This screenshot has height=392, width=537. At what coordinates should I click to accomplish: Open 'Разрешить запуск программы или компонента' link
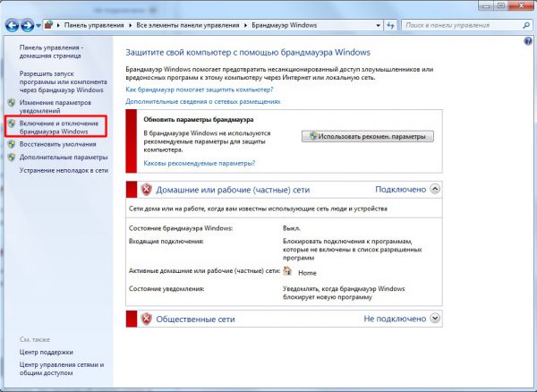tap(63, 81)
